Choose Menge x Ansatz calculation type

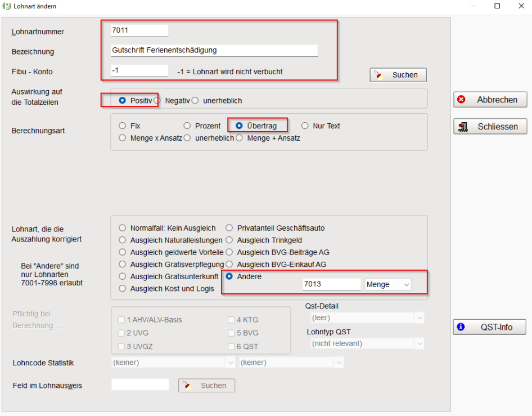(123, 138)
